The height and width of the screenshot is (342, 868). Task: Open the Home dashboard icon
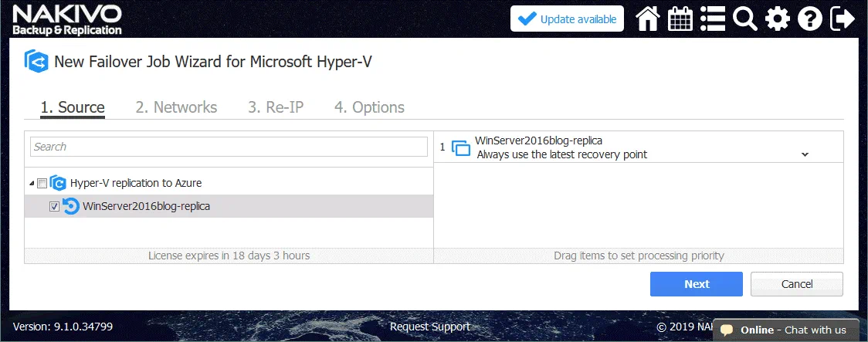[x=647, y=19]
